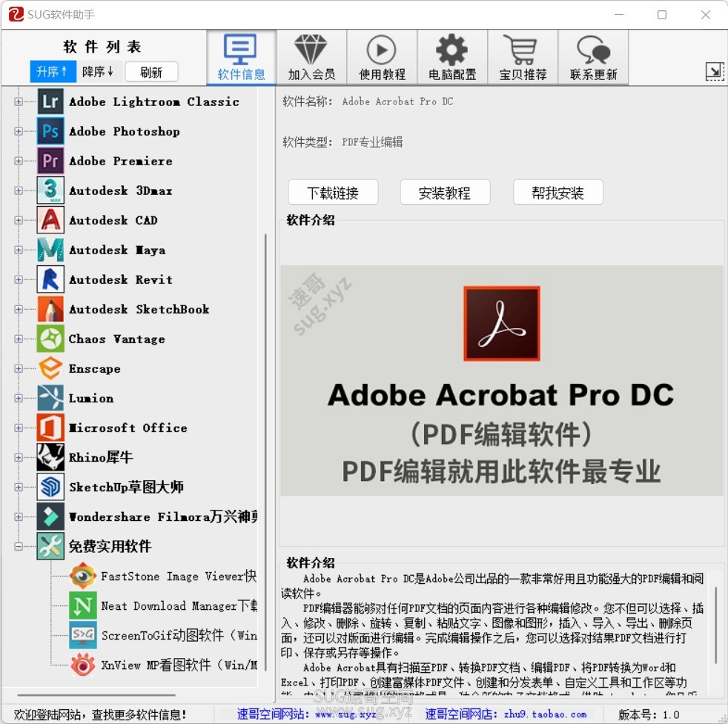This screenshot has height=724, width=728.
Task: Click the SUG app logo in title bar
Action: click(16, 14)
